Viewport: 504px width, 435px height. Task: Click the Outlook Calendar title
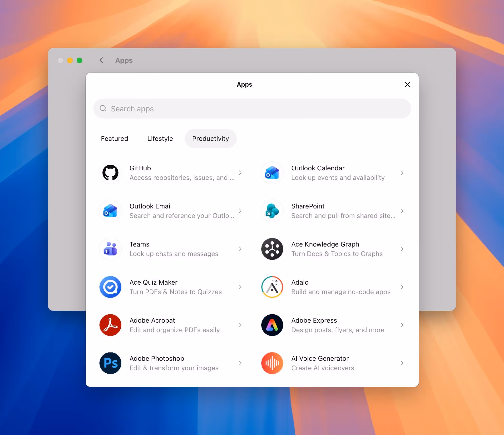pyautogui.click(x=318, y=168)
